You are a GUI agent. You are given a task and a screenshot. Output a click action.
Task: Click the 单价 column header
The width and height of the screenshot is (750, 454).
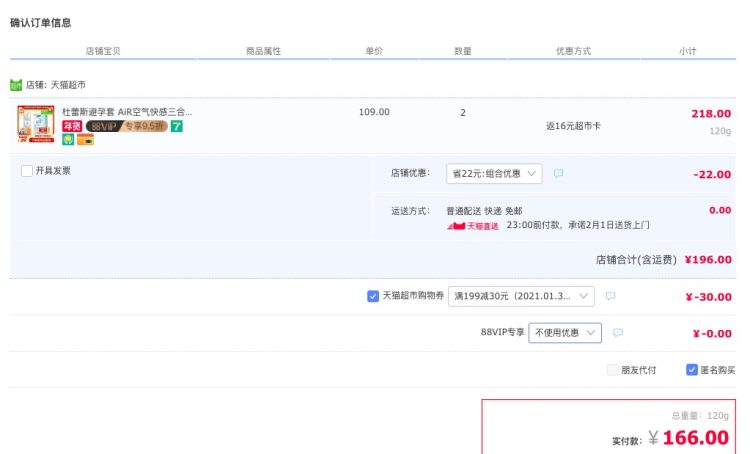pos(374,51)
